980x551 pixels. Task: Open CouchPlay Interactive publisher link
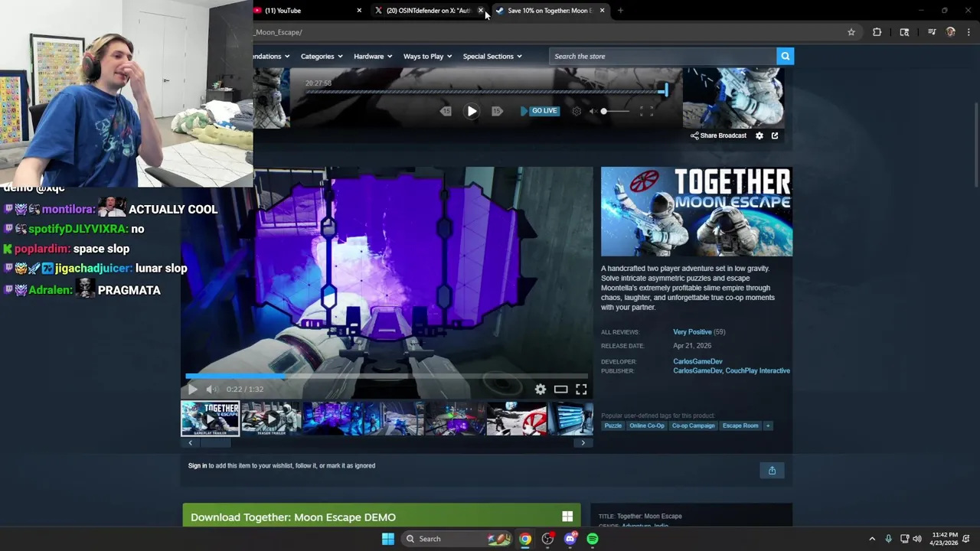[758, 371]
